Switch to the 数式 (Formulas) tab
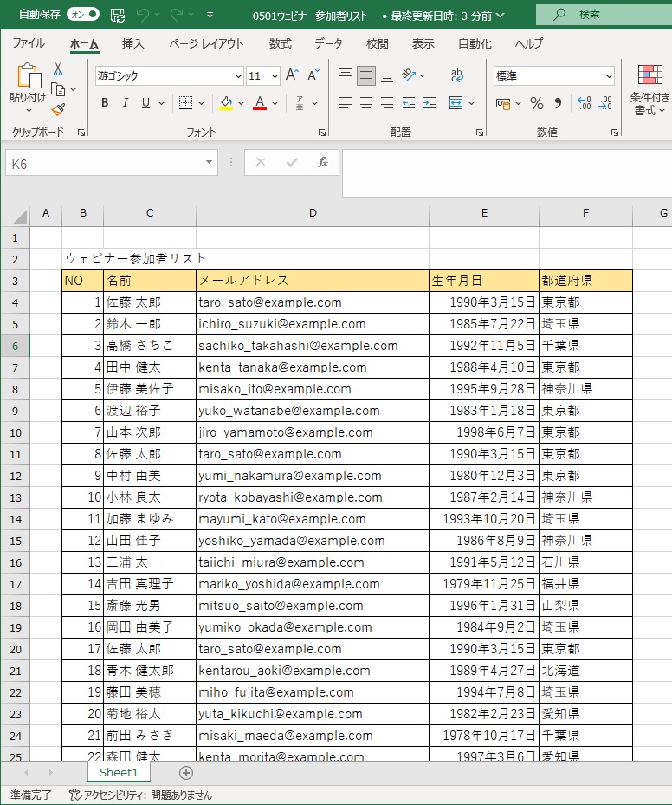The image size is (672, 805). coord(280,43)
